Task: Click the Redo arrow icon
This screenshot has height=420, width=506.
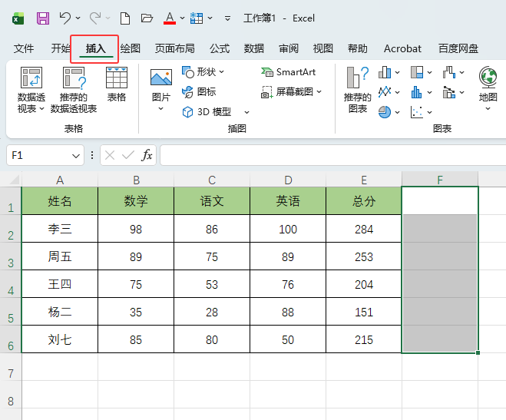Action: pos(95,18)
